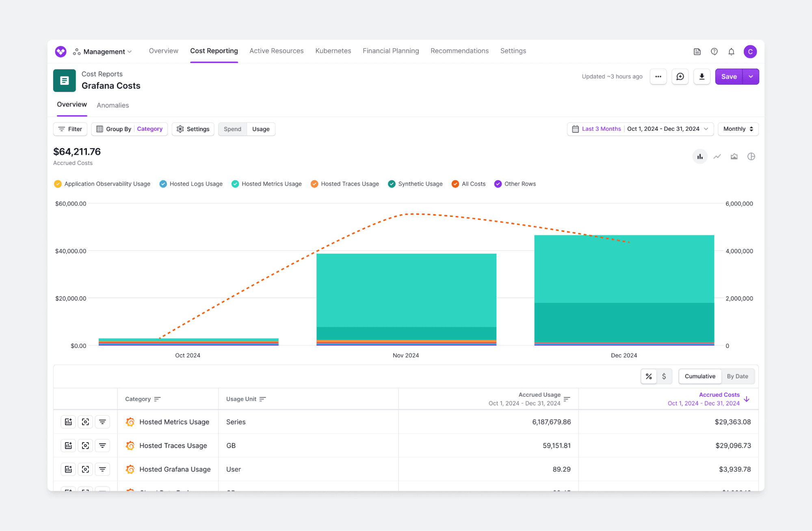Viewport: 812px width, 531px height.
Task: Click the add-chart icon on Hosted Grafana Usage row
Action: coord(68,469)
